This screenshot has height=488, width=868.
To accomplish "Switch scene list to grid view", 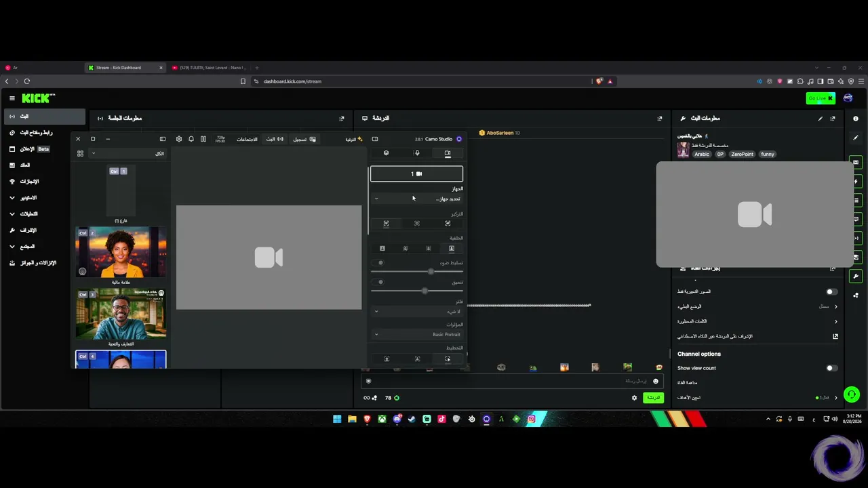I will click(x=80, y=154).
